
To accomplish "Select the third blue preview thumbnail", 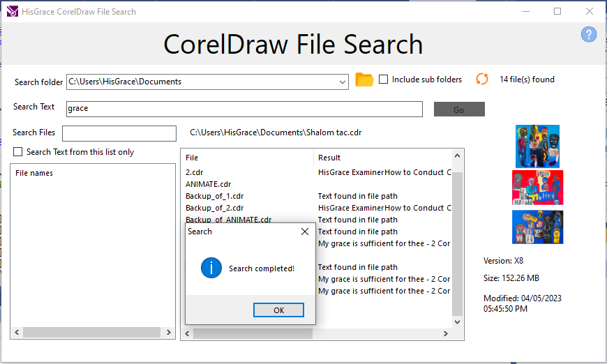I will [537, 227].
